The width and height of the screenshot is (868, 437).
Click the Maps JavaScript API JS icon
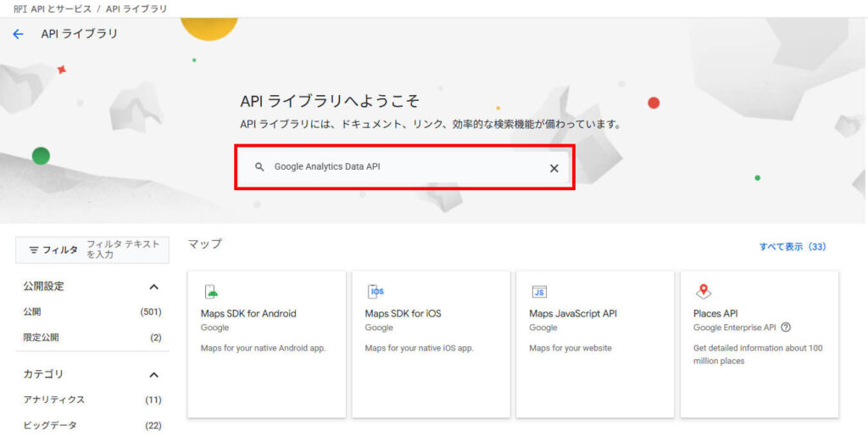click(539, 292)
